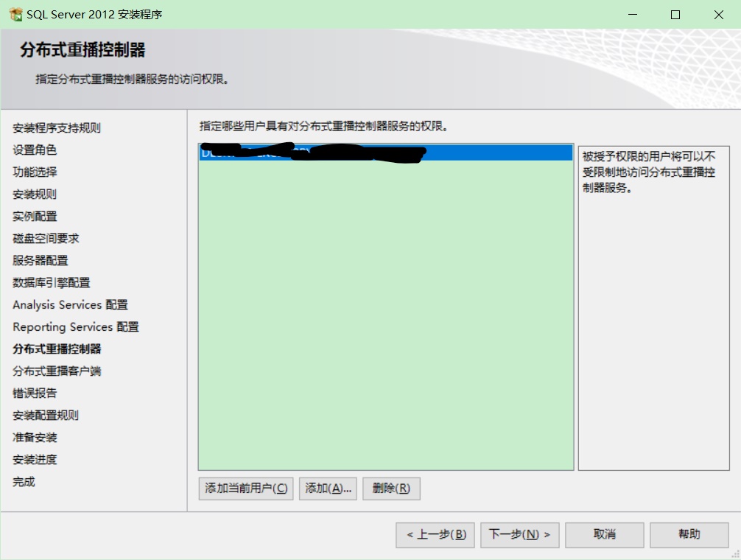Screen dimensions: 741x560
Task: Go back with 上一步(B) button
Action: pyautogui.click(x=435, y=535)
